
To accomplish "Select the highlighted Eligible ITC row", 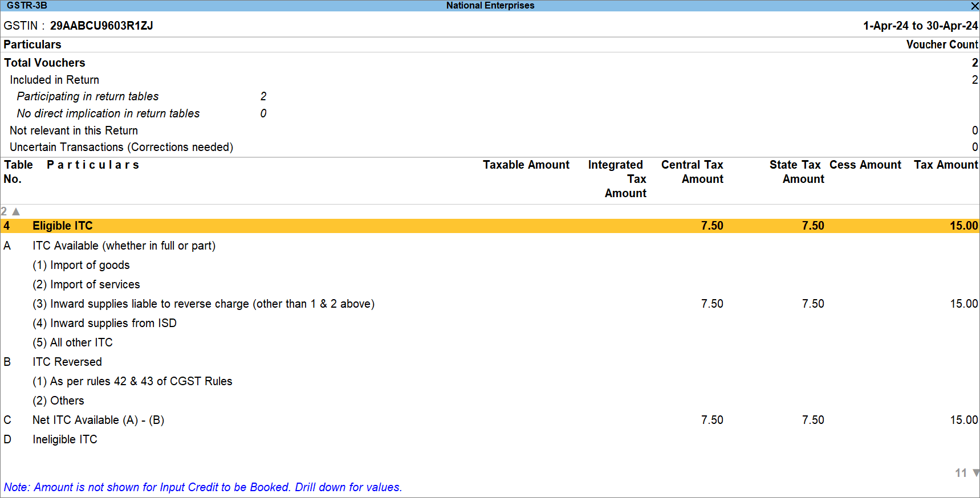I will pos(63,226).
